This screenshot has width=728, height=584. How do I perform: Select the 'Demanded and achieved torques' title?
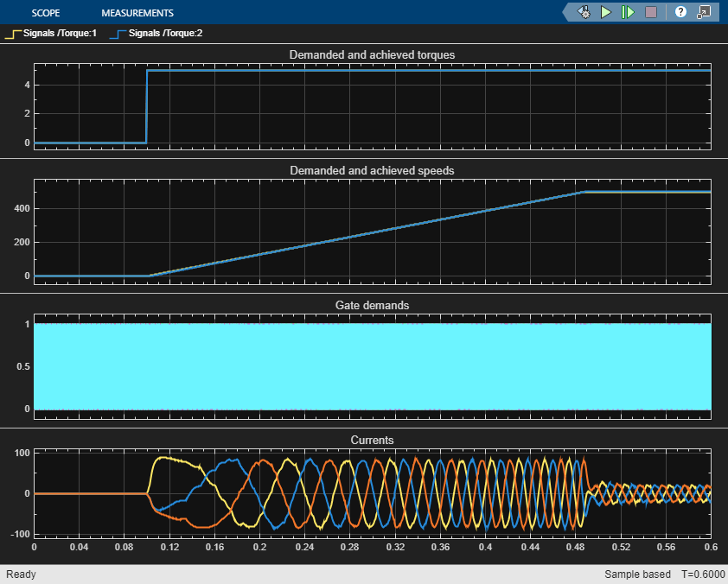[x=372, y=54]
